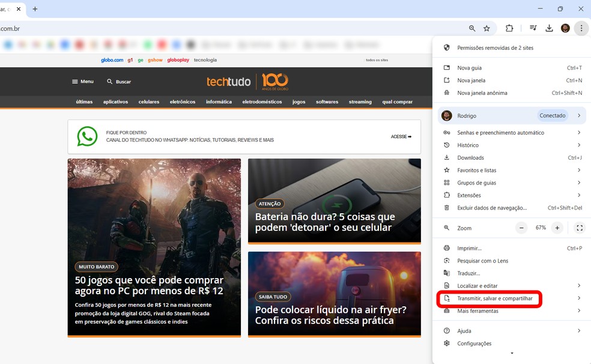Open Chrome's three-dot menu button
This screenshot has width=591, height=364.
(x=581, y=28)
